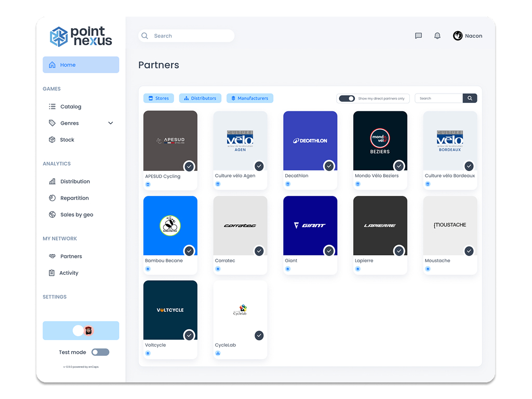This screenshot has height=399, width=532.
Task: Click the Sales by geo globe icon
Action: [x=52, y=215]
